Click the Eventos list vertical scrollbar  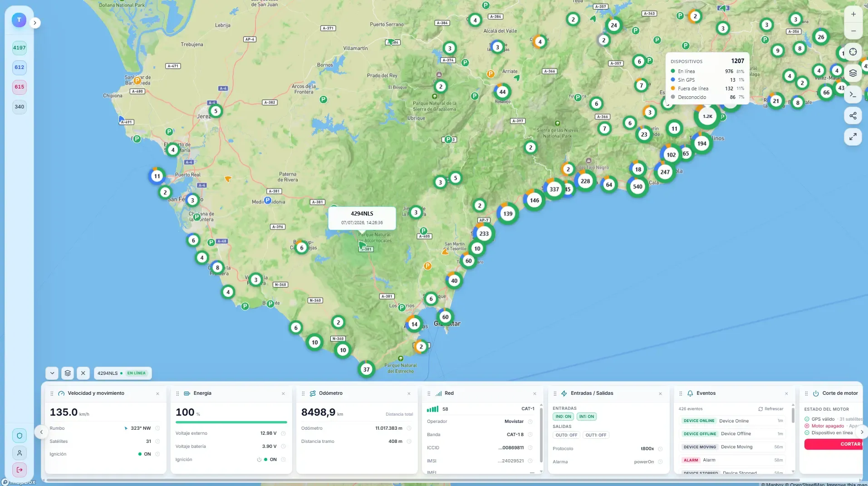point(793,415)
